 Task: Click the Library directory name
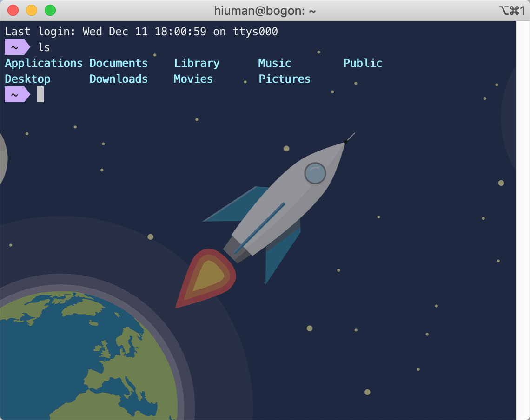pyautogui.click(x=197, y=64)
